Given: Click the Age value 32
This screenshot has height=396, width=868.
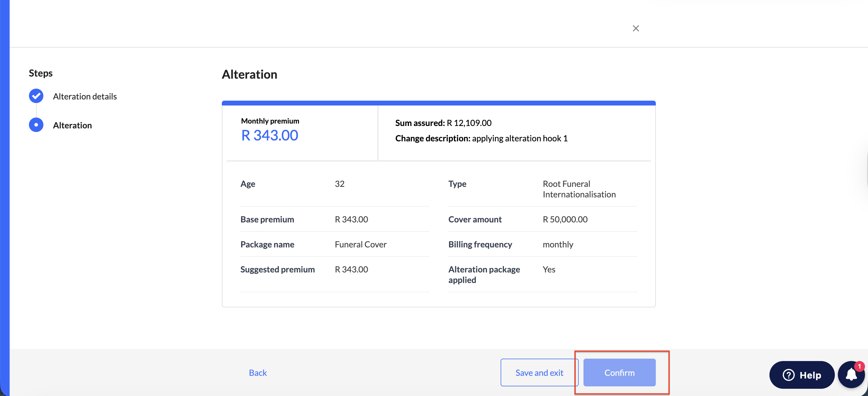Looking at the screenshot, I should (x=339, y=184).
